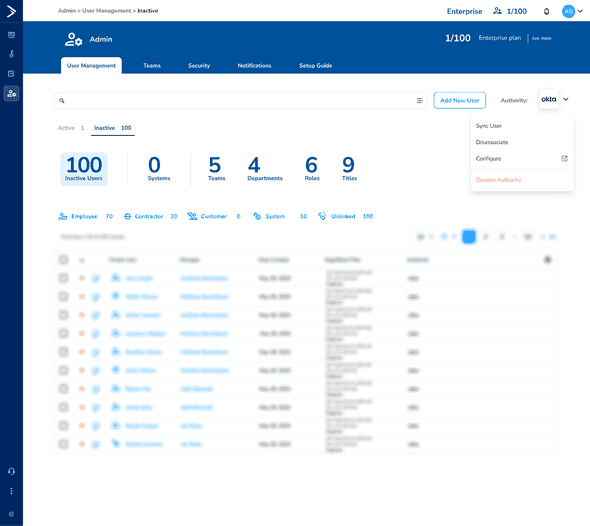
Task: Click the app logo arrow icon
Action: pyautogui.click(x=11, y=11)
